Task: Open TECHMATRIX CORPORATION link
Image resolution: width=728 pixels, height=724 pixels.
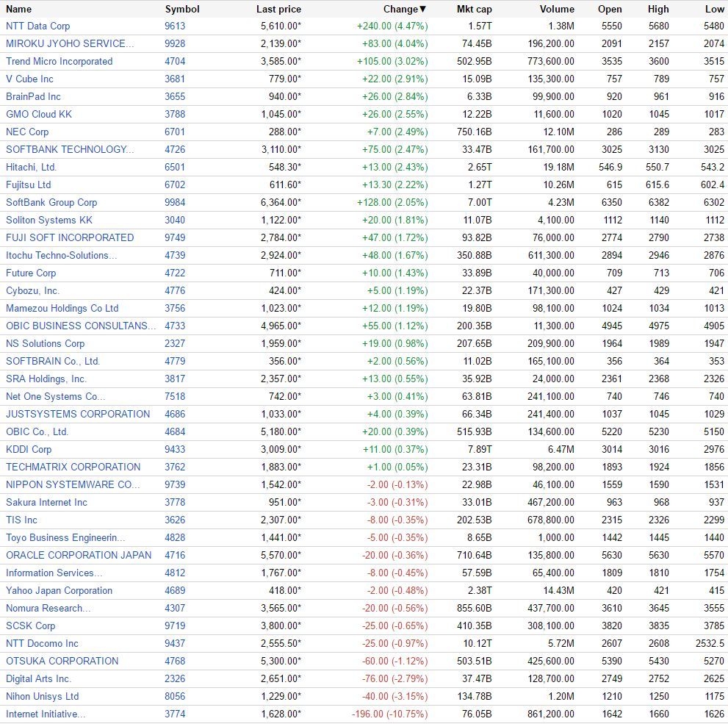Action: pos(73,467)
